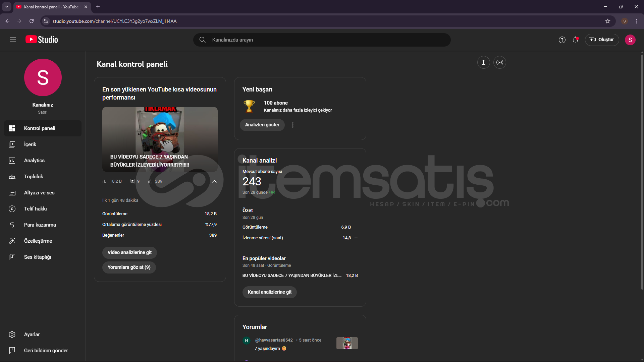Open Altyazı ve ses section

43,193
